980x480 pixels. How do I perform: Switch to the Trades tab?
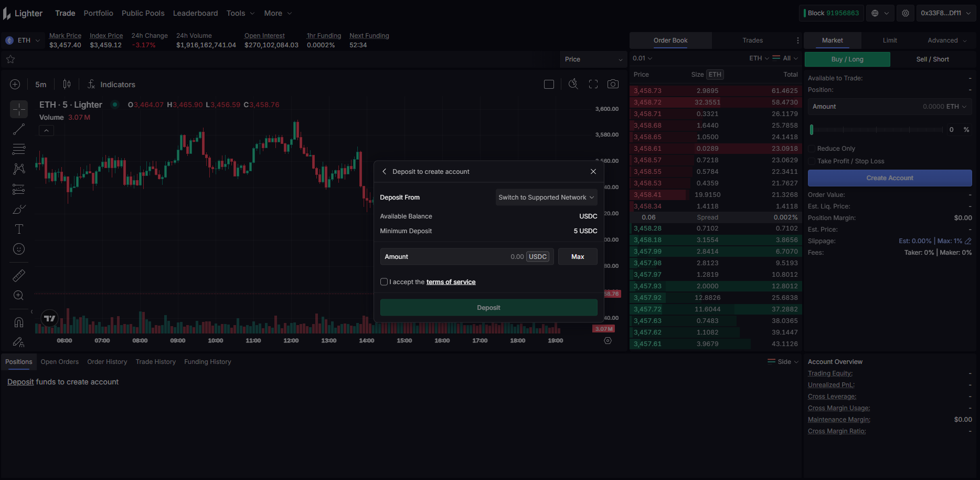tap(752, 40)
